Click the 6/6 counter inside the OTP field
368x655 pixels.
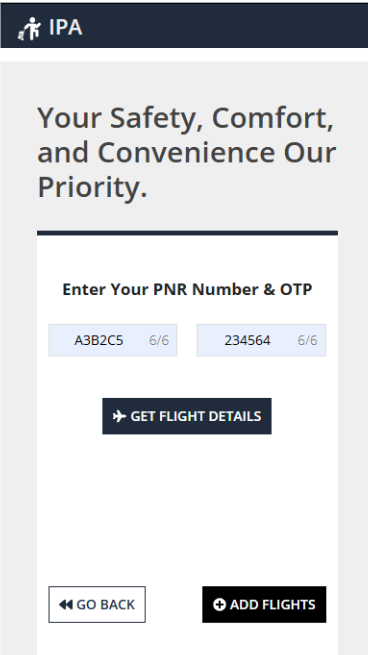307,340
